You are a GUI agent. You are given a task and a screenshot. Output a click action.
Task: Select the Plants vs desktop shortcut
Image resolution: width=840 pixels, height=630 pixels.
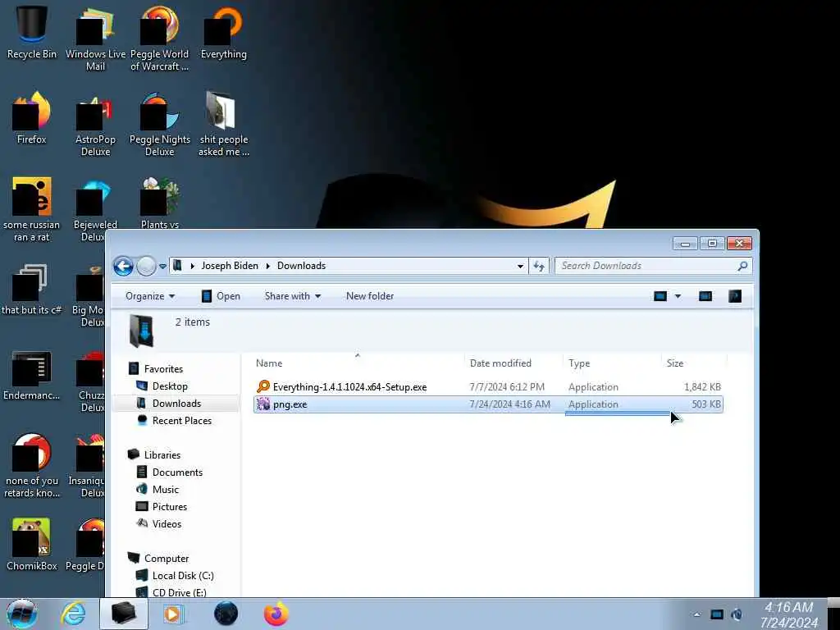click(x=159, y=203)
